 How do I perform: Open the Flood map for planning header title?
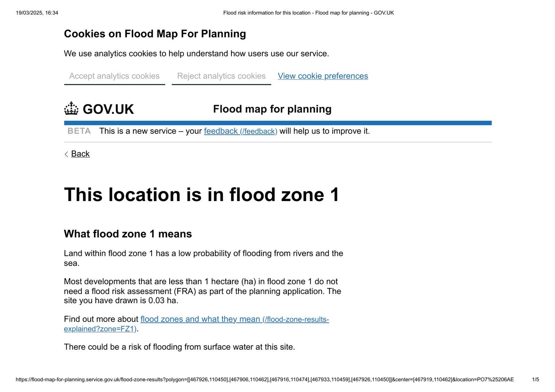click(272, 109)
